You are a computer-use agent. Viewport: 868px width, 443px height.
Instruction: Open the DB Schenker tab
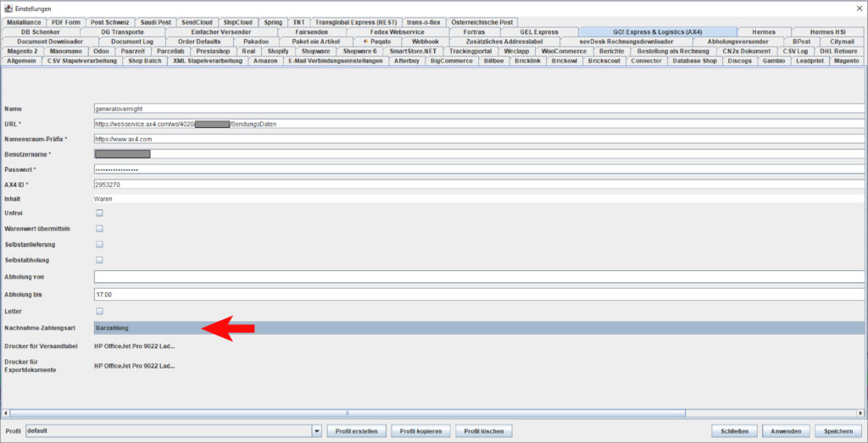click(41, 32)
